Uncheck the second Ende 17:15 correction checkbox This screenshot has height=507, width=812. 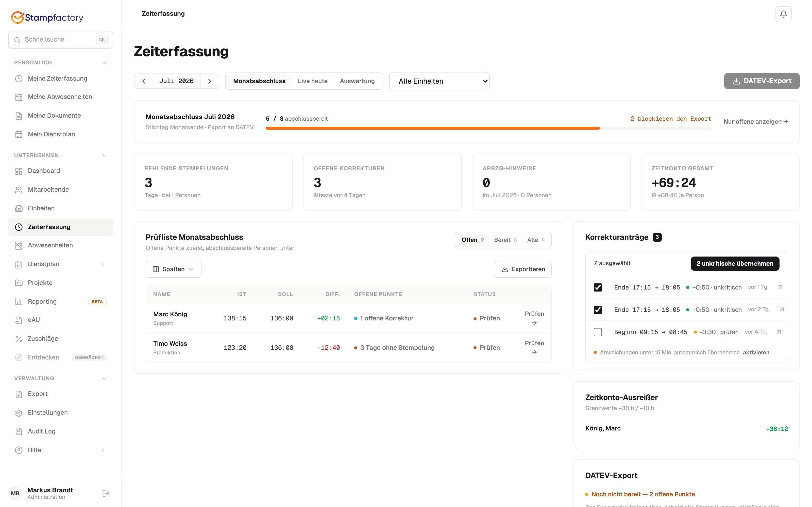[598, 310]
